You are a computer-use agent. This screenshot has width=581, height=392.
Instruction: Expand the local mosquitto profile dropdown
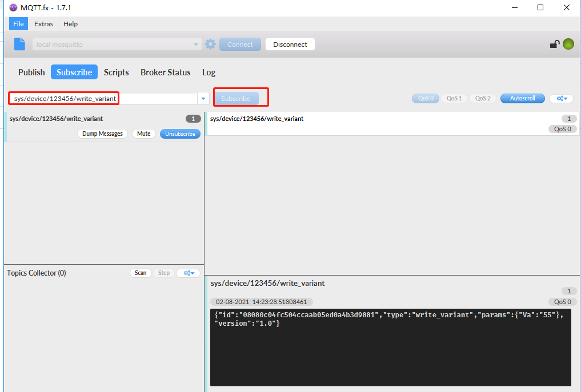point(197,45)
